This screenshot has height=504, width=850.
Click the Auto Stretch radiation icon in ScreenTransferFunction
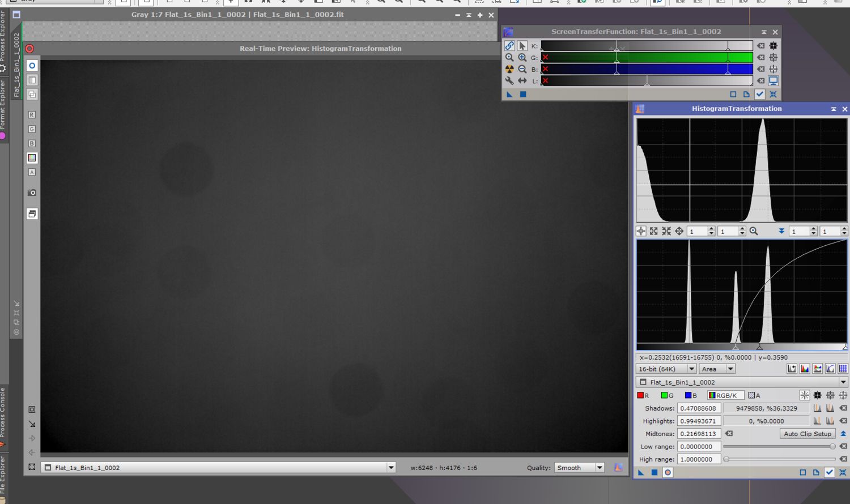click(509, 69)
